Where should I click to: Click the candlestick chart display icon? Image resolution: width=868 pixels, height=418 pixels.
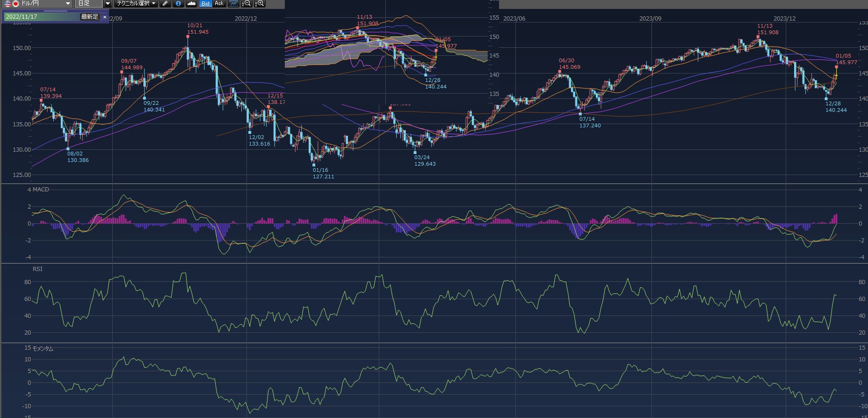point(233,3)
